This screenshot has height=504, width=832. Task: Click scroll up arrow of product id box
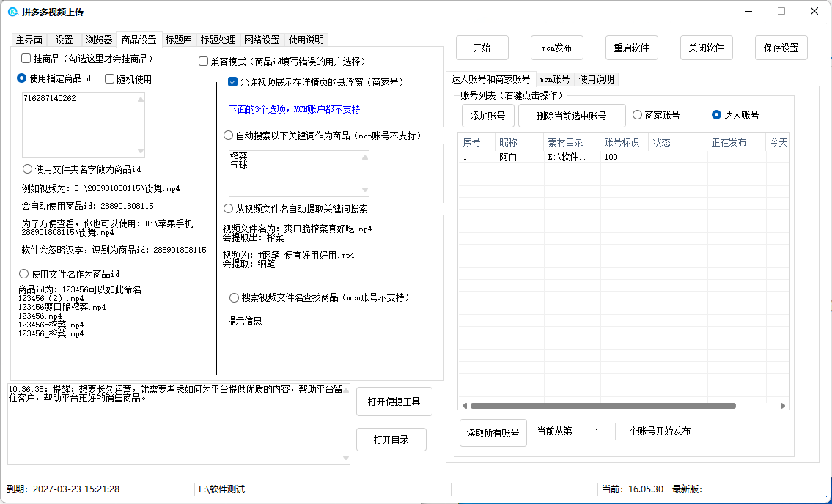pos(141,99)
